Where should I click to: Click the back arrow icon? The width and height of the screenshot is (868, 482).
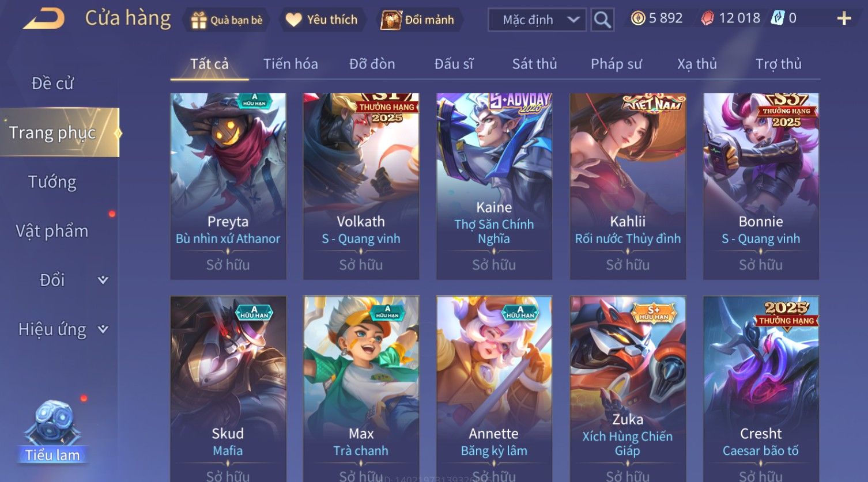click(x=44, y=18)
